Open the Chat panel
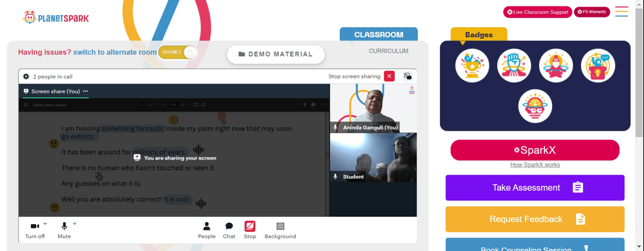Image resolution: width=644 pixels, height=251 pixels. click(229, 230)
